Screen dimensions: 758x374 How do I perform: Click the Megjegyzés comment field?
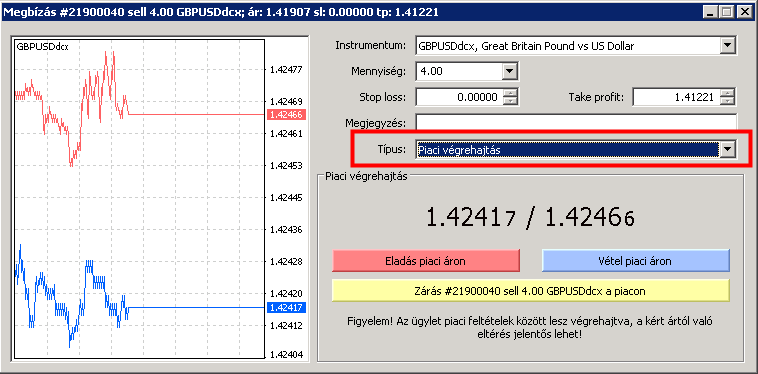pyautogui.click(x=576, y=123)
